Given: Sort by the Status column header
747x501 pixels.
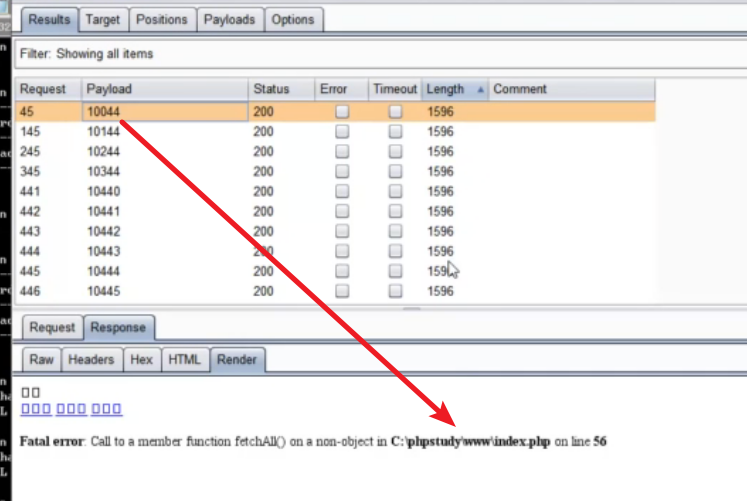Looking at the screenshot, I should click(281, 89).
